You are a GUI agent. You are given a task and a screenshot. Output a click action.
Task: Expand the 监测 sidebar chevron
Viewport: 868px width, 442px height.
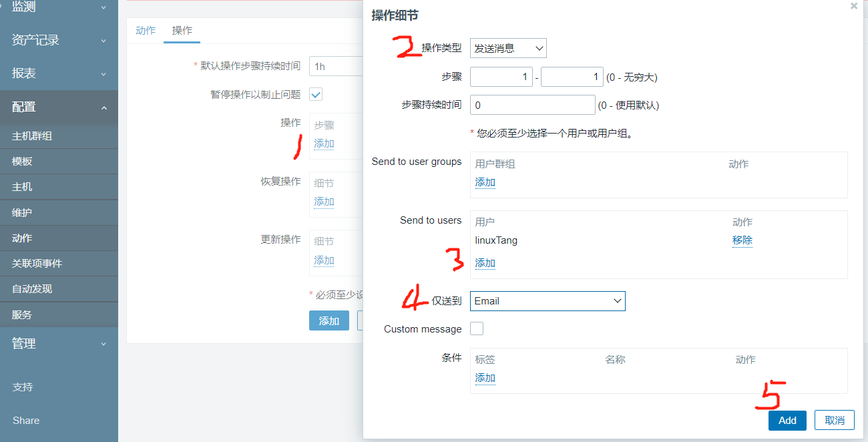pyautogui.click(x=103, y=7)
